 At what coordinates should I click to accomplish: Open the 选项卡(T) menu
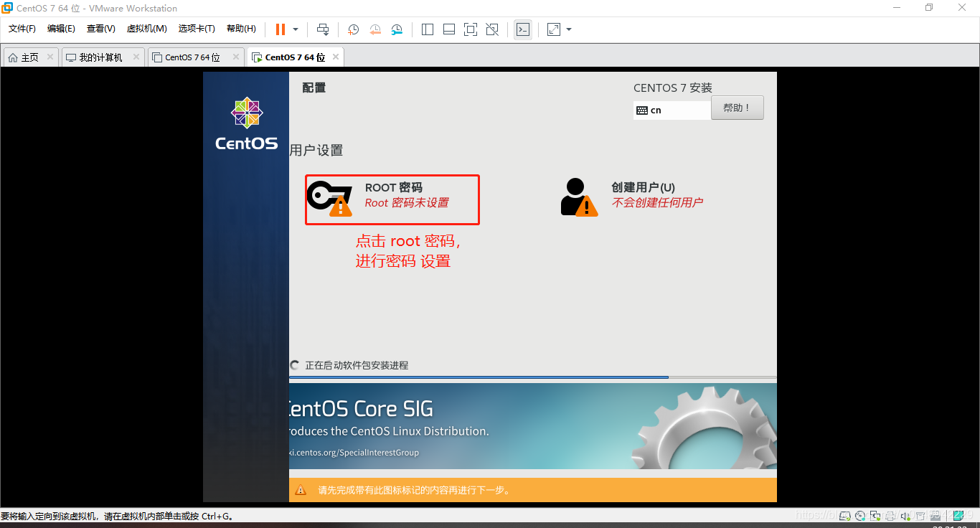click(x=197, y=29)
